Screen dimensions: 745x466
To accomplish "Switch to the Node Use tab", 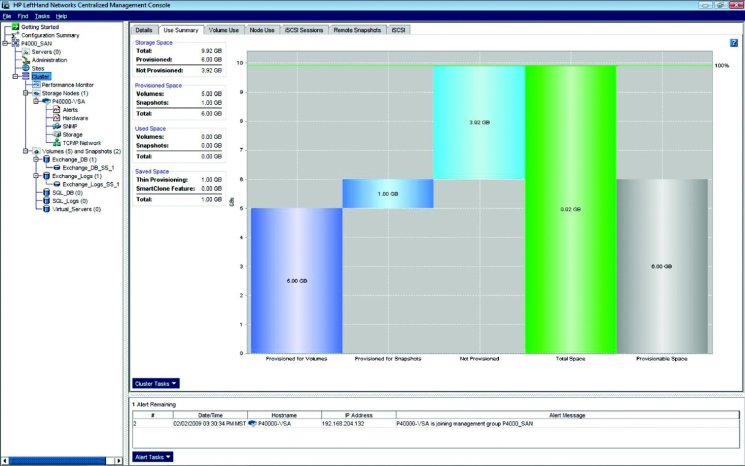I will coord(262,30).
